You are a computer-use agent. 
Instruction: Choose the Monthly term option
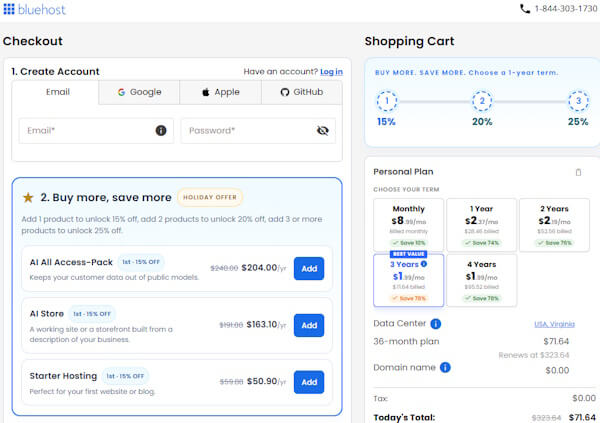click(408, 225)
